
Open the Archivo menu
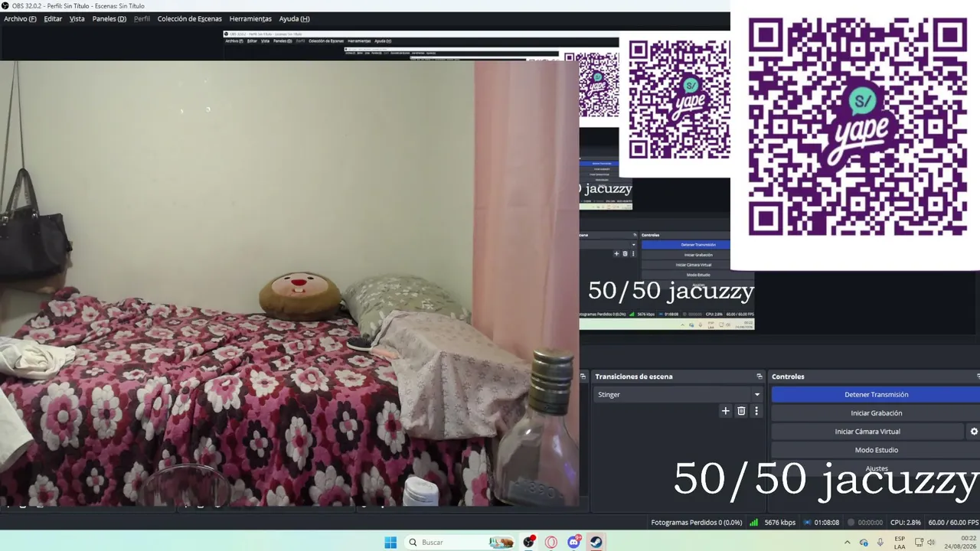[x=20, y=18]
